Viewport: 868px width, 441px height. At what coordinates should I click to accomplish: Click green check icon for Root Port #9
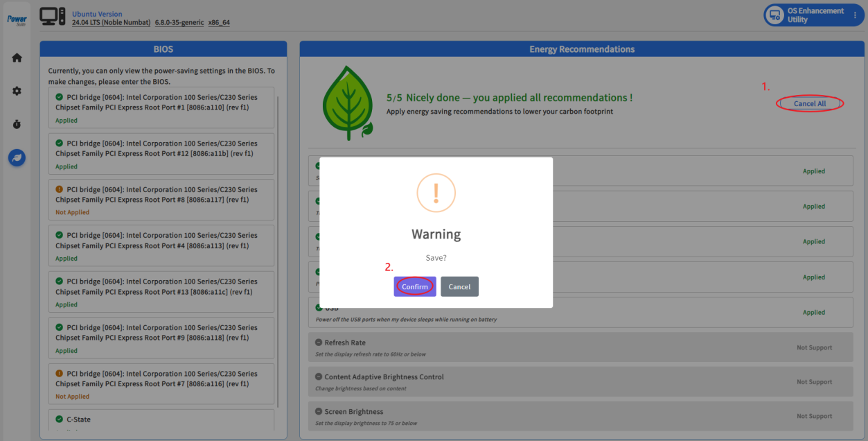coord(60,327)
